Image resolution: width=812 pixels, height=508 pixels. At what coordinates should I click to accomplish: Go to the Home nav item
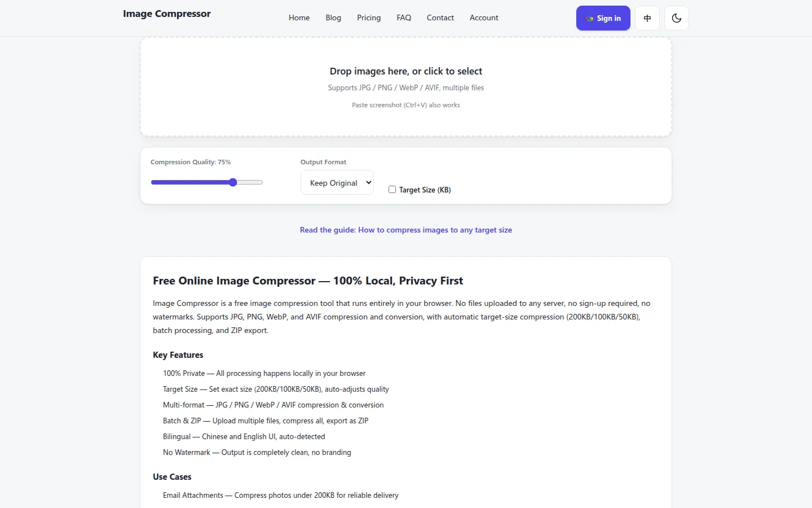point(299,17)
